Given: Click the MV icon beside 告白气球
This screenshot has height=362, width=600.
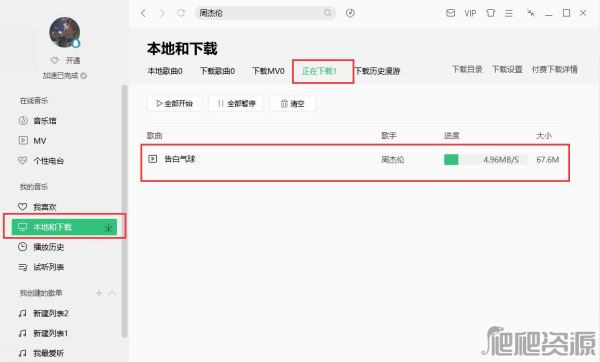Looking at the screenshot, I should [153, 159].
